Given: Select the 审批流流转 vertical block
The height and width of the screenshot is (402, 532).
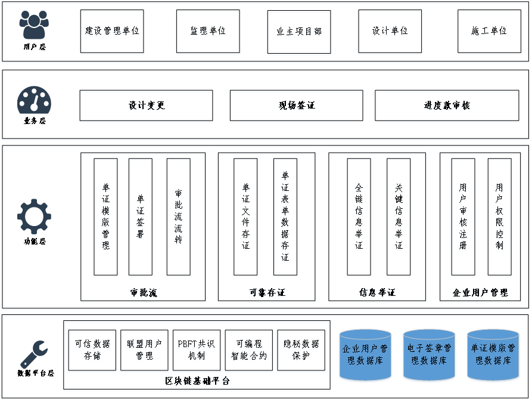Looking at the screenshot, I should 178,218.
